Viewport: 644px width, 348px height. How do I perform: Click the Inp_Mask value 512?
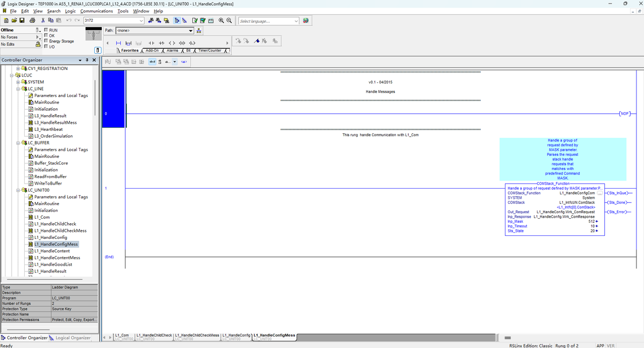(592, 221)
